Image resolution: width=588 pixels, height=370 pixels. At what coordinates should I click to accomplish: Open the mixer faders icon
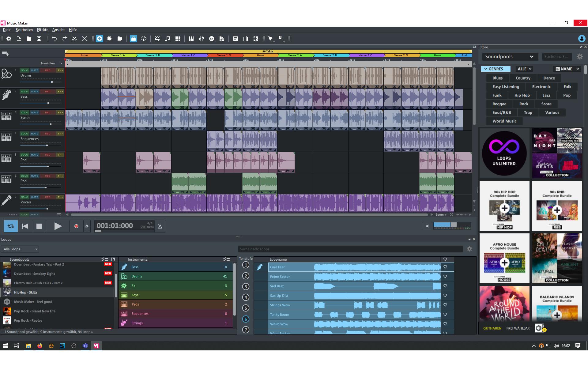pyautogui.click(x=202, y=39)
